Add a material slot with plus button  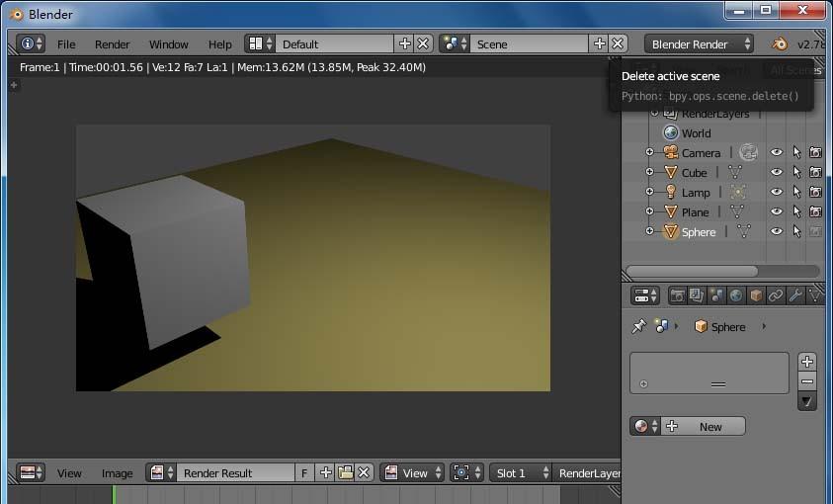click(x=807, y=362)
